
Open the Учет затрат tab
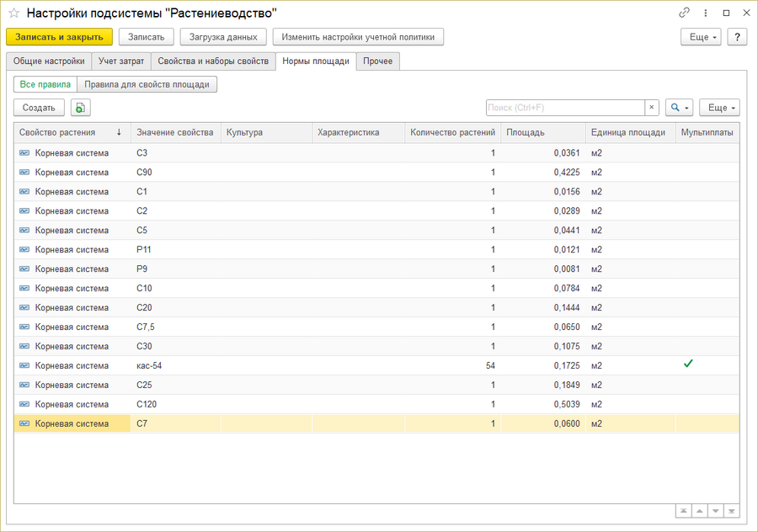pos(121,61)
